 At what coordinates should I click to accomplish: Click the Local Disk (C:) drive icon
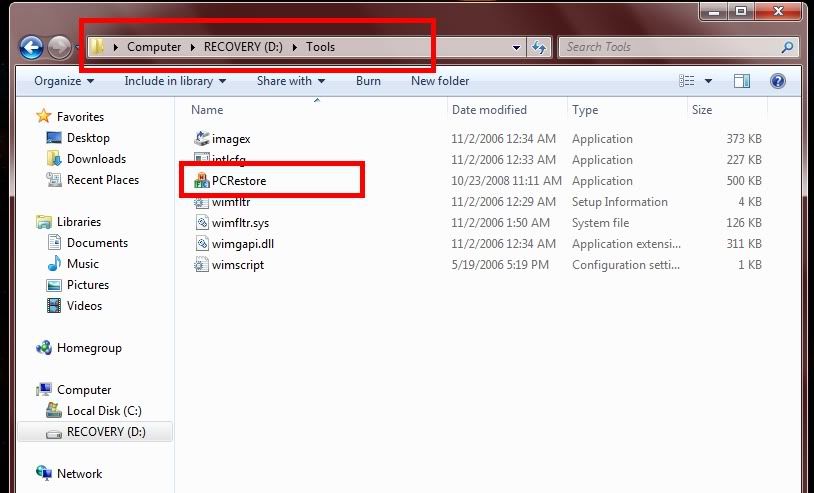54,410
